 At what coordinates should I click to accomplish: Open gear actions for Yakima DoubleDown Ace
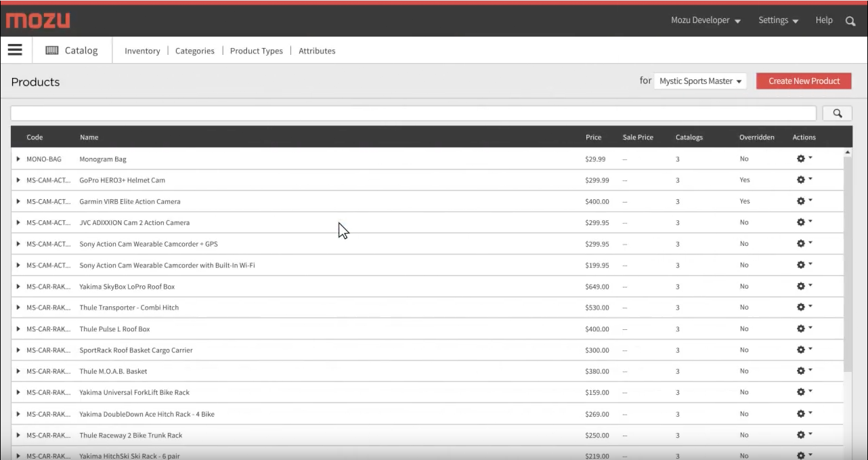coord(804,413)
